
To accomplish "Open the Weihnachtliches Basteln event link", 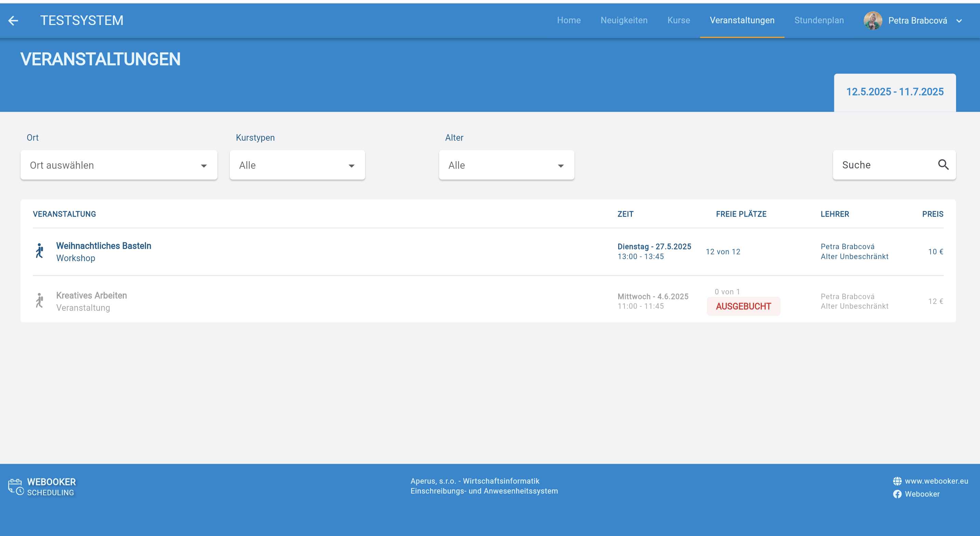I will click(x=104, y=246).
